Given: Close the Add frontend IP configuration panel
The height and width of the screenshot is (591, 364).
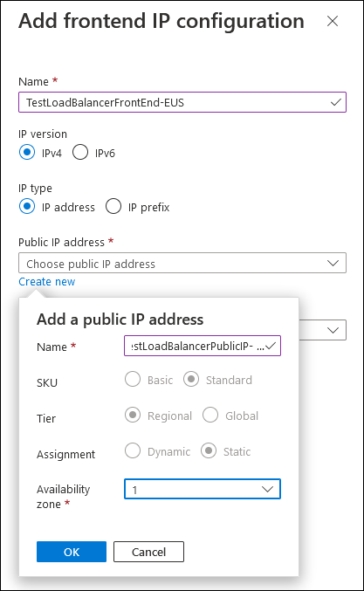Looking at the screenshot, I should [333, 21].
